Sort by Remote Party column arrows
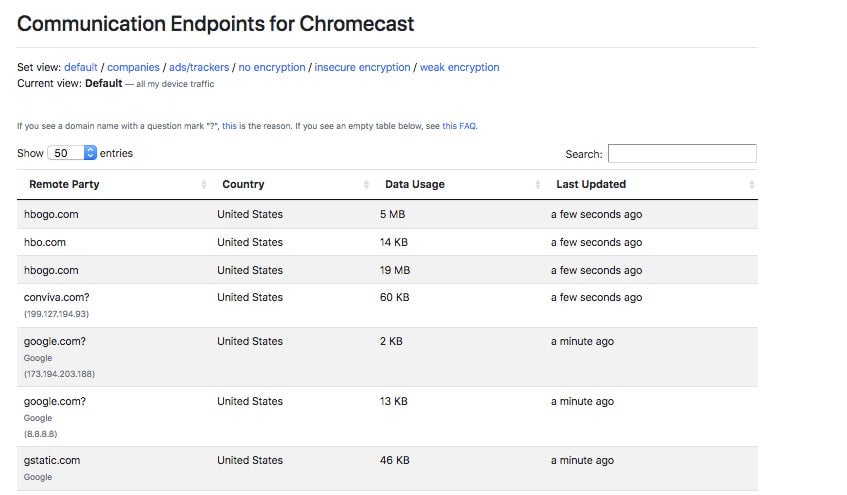The height and width of the screenshot is (495, 847). point(204,185)
